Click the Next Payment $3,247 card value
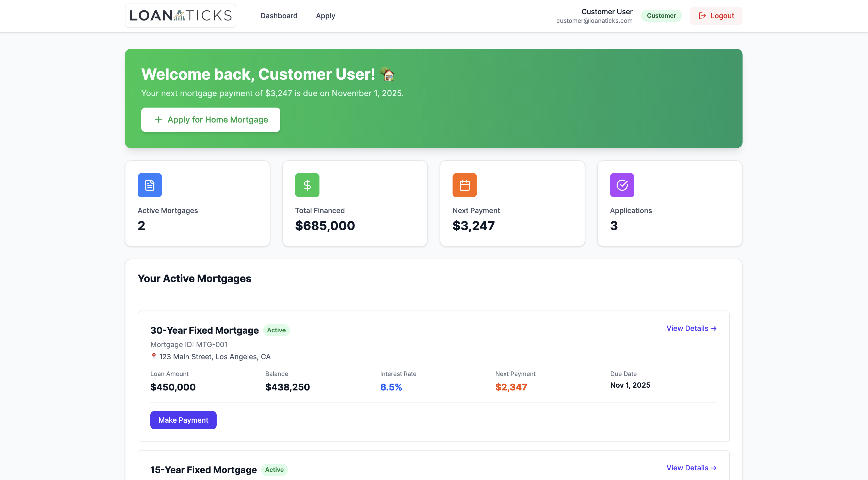The image size is (868, 480). pos(473,226)
